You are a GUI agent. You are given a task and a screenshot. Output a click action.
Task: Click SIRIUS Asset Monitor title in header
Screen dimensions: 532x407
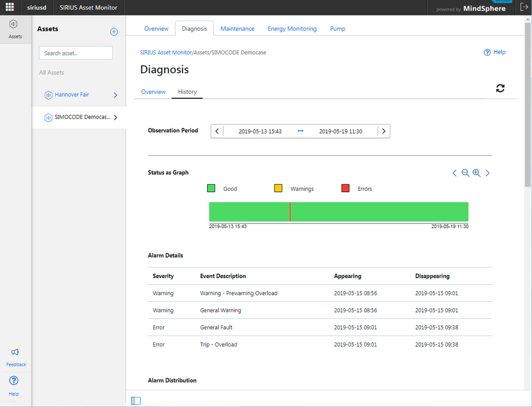point(88,8)
